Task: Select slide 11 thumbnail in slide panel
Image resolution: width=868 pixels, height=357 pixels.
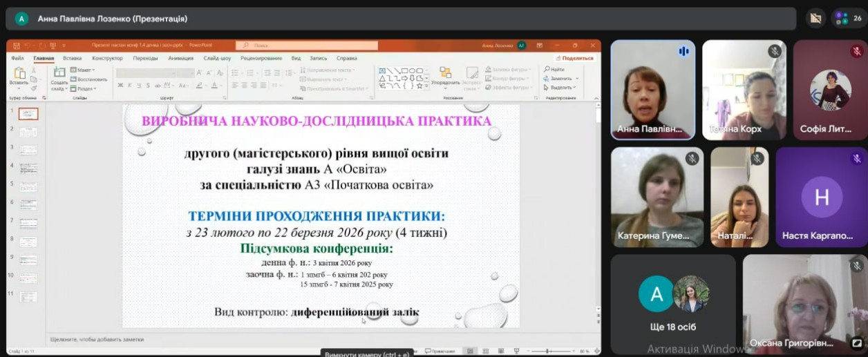Action: [28, 297]
